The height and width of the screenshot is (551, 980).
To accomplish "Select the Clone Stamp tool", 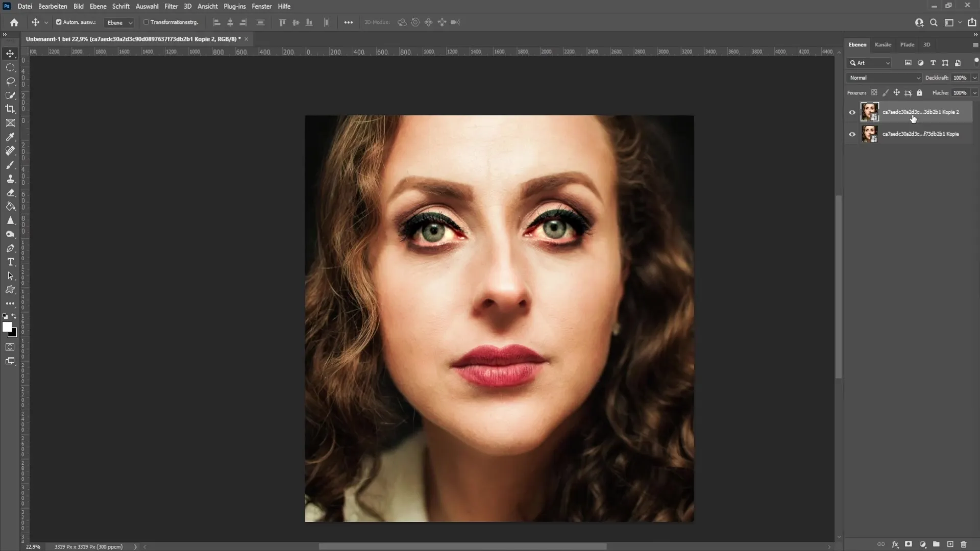I will pyautogui.click(x=10, y=179).
